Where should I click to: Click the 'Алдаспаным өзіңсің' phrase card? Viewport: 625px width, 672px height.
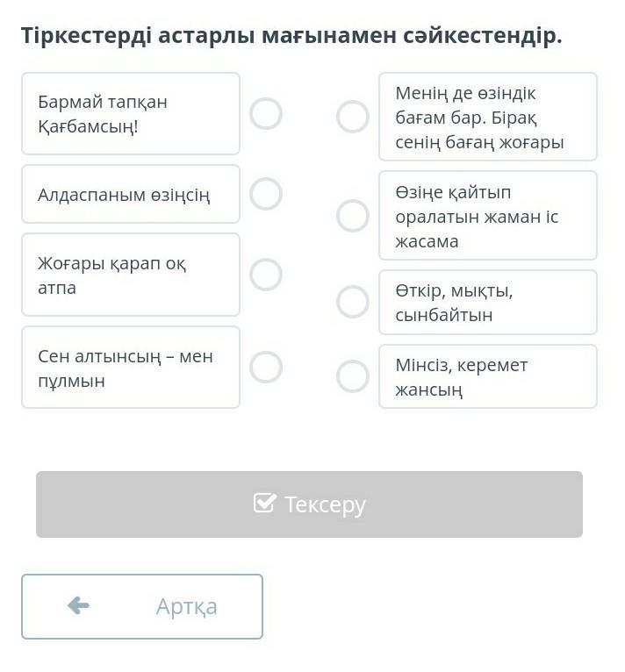(131, 194)
